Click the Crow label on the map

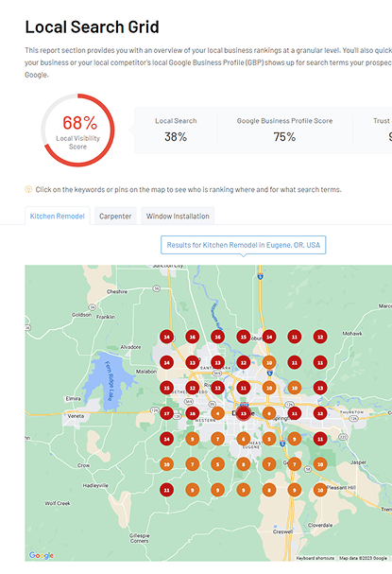point(83,465)
